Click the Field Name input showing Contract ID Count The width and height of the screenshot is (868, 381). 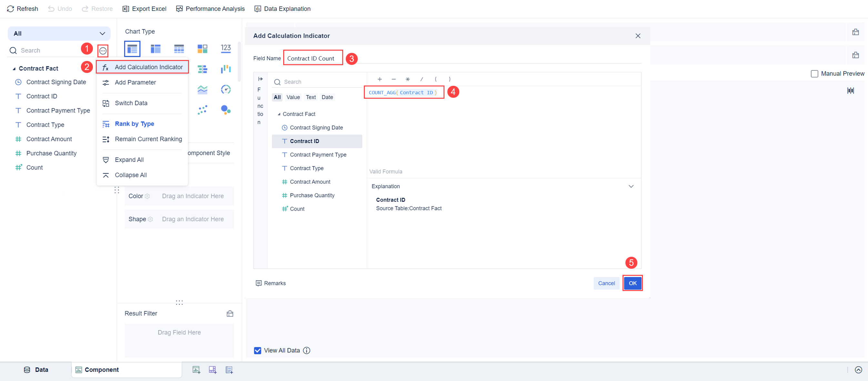(313, 58)
